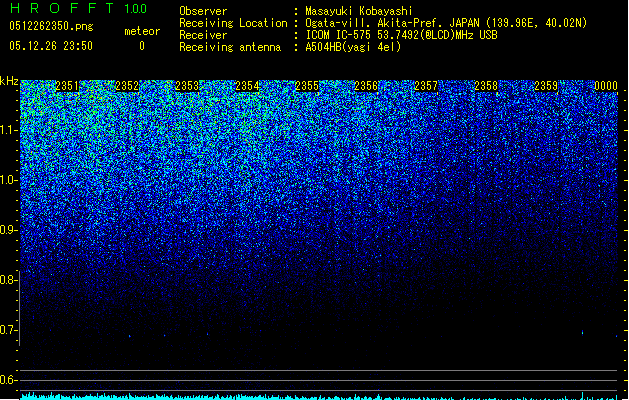This screenshot has height=400, width=629.
Task: Click the Receiving antenna label
Action: 230,47
